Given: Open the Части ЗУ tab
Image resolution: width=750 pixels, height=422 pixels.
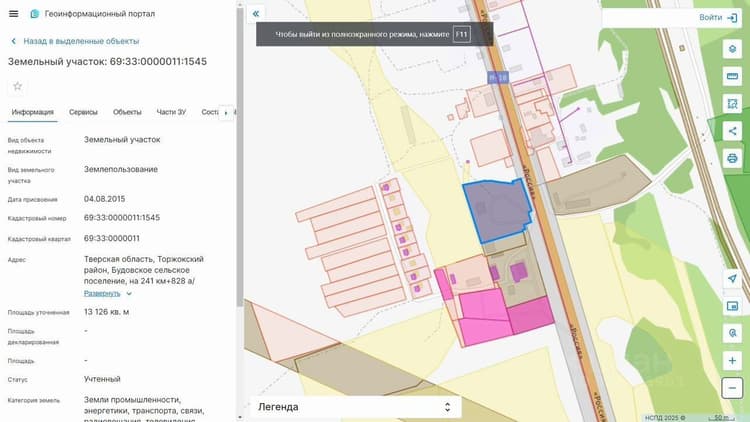Looking at the screenshot, I should (x=171, y=112).
